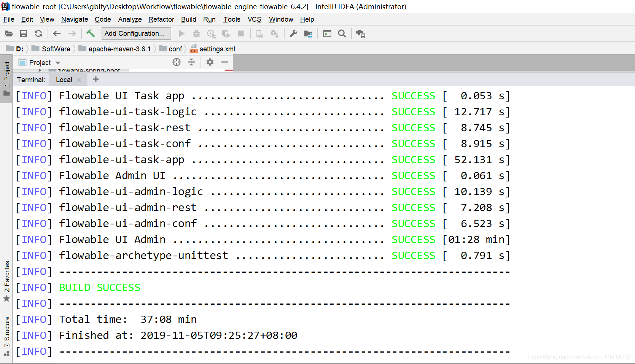
Task: Open the VCS menu
Action: tap(254, 19)
